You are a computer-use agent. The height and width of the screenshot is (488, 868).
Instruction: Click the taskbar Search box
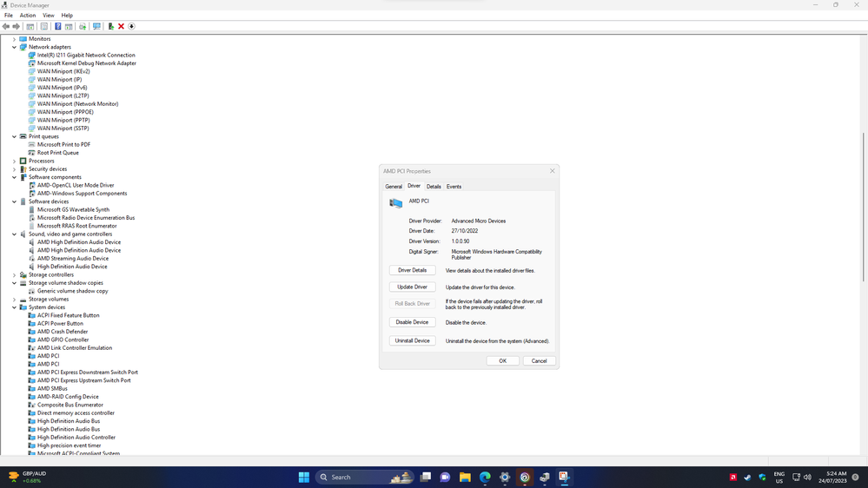point(365,477)
